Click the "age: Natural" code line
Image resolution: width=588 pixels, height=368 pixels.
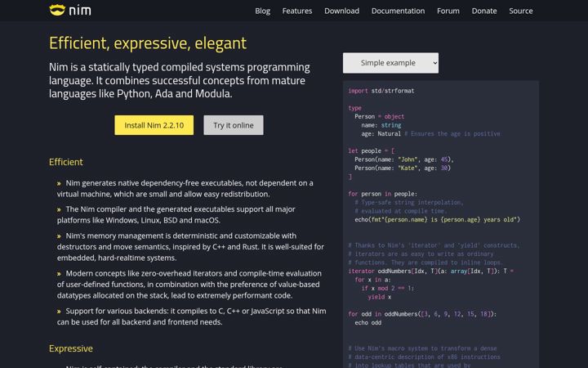point(430,133)
